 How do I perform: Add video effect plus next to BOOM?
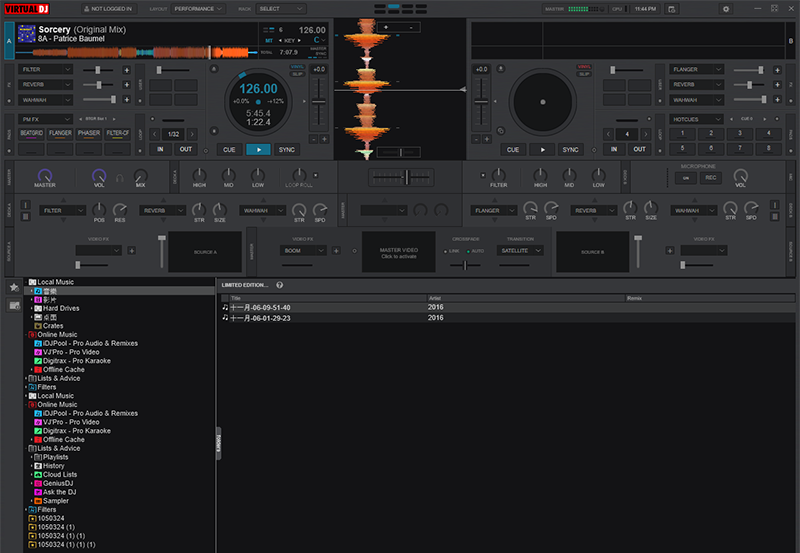(x=336, y=250)
